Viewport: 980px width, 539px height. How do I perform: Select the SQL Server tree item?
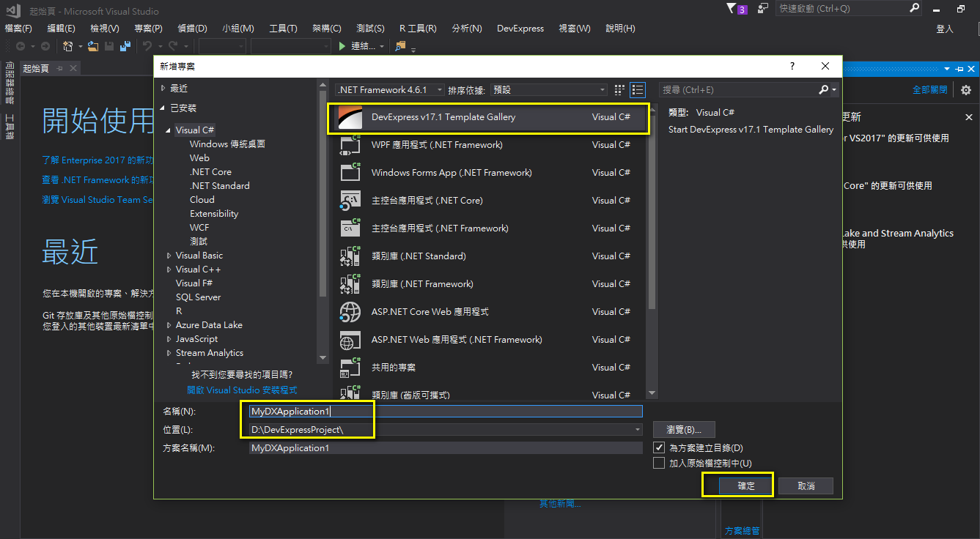[198, 297]
